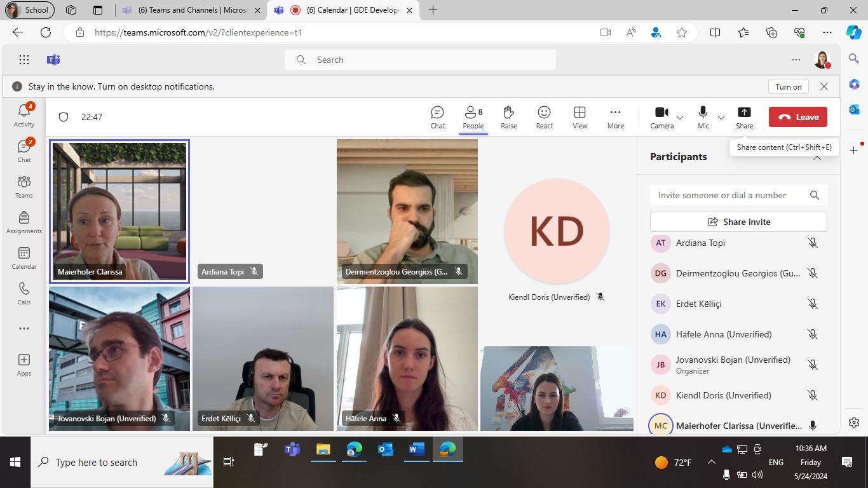Screen dimensions: 868x488
Task: Open the React emoji menu
Action: (x=544, y=117)
